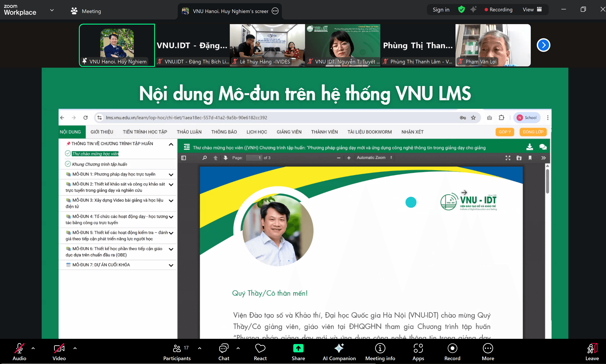606x364 pixels.
Task: Toggle completion check for Thư chào mừng học viên
Action: (68, 153)
